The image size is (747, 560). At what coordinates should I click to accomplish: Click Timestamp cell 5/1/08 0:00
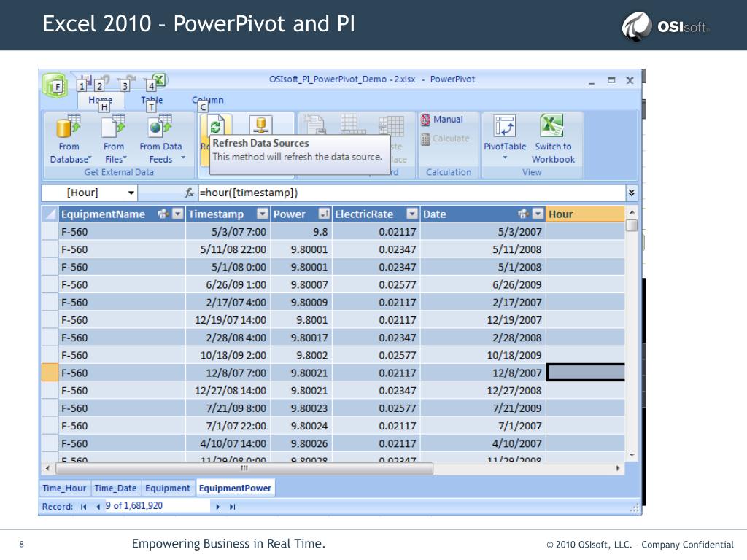tap(228, 267)
